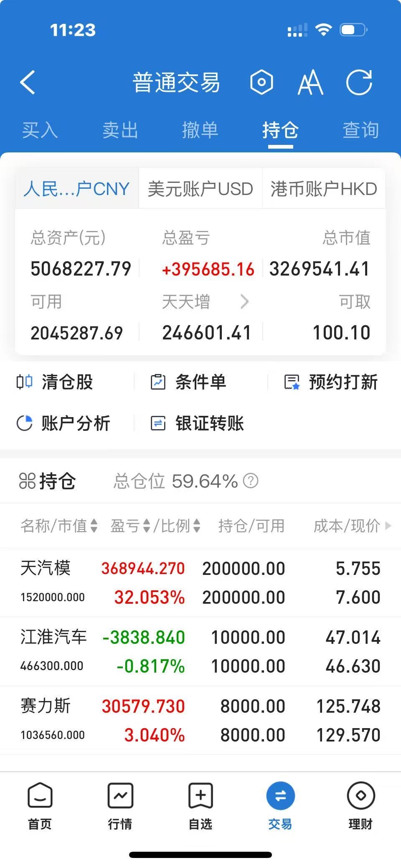Open 条件单 text link
401x868 pixels.
click(x=201, y=382)
